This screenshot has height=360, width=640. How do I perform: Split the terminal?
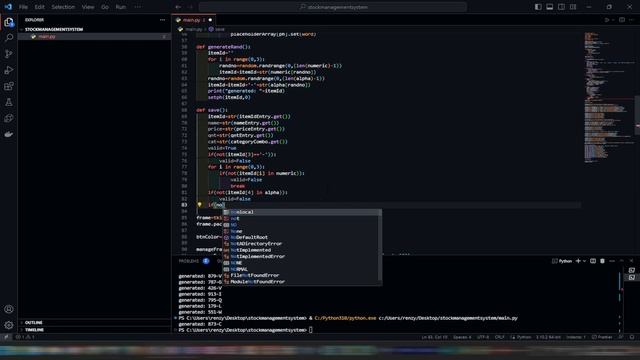click(x=593, y=261)
